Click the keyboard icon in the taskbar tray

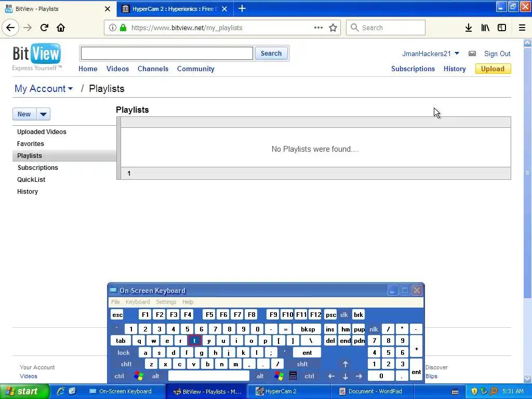click(455, 392)
